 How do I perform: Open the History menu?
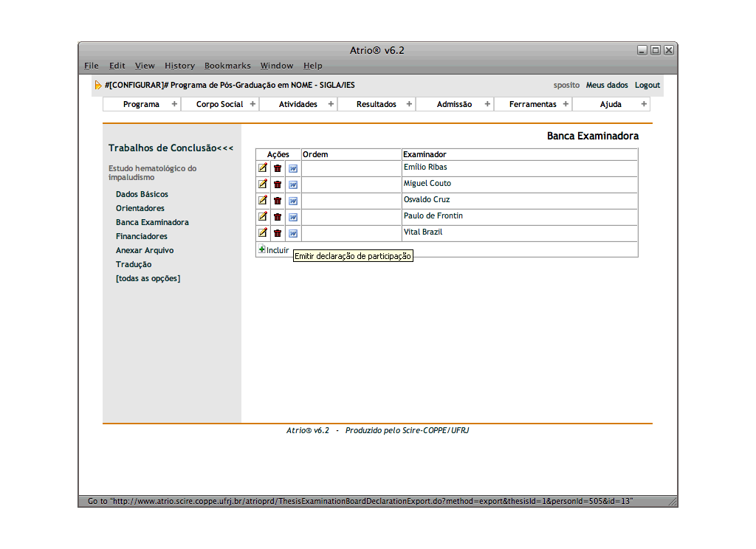pos(179,66)
